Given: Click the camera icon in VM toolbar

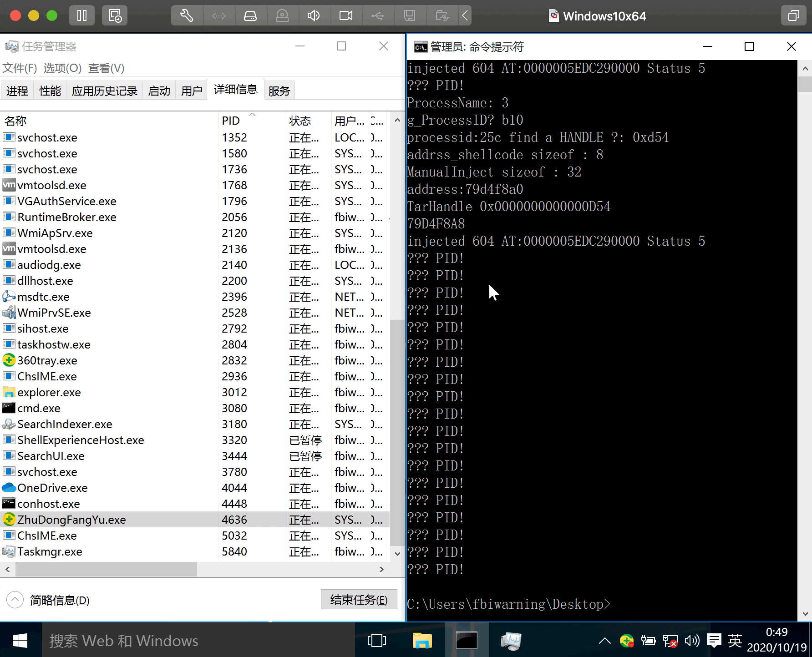Looking at the screenshot, I should pyautogui.click(x=346, y=16).
